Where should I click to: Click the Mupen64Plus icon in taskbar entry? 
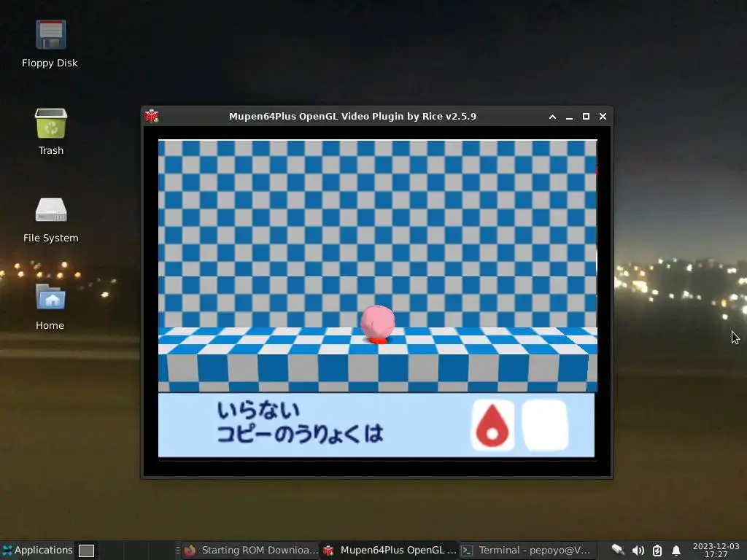tap(328, 551)
